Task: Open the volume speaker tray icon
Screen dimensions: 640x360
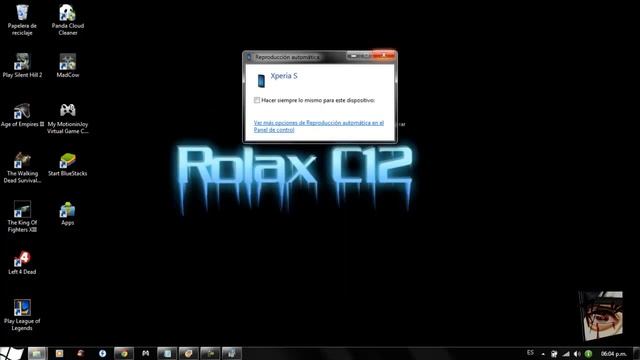Action: tap(577, 354)
